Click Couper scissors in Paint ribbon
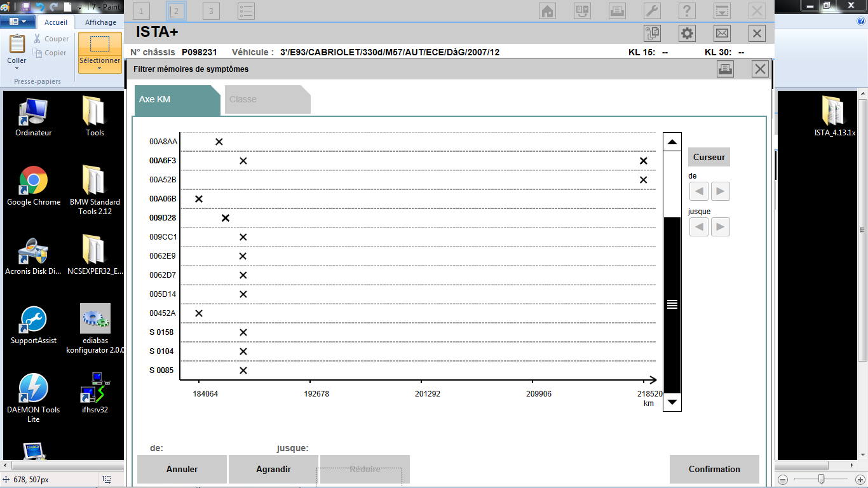This screenshot has height=488, width=868. pyautogui.click(x=51, y=39)
